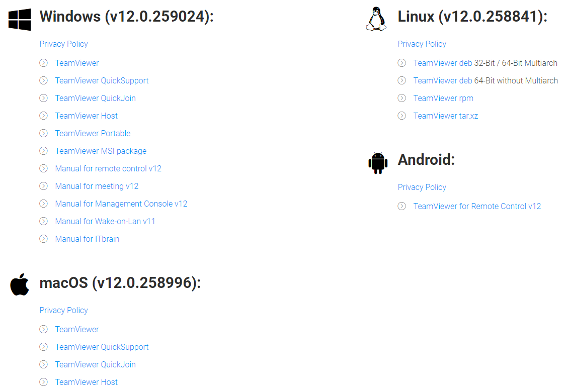Open the Linux Privacy Policy link
The width and height of the screenshot is (566, 392).
422,44
